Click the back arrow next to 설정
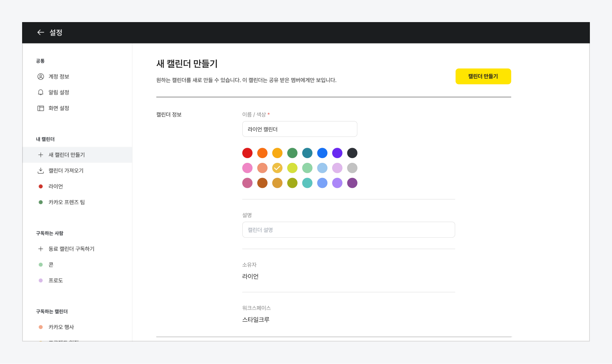 pos(41,32)
